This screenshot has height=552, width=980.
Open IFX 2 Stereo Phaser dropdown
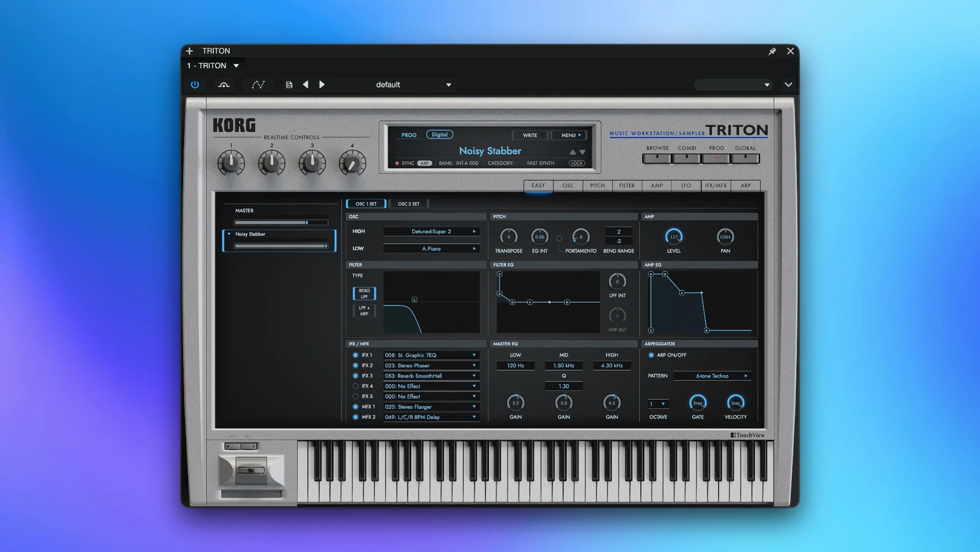click(431, 366)
